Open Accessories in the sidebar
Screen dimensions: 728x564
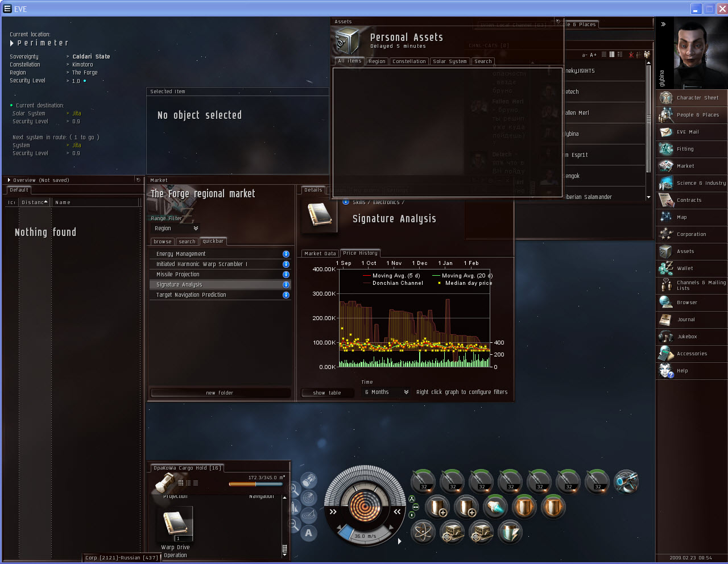[x=692, y=354]
